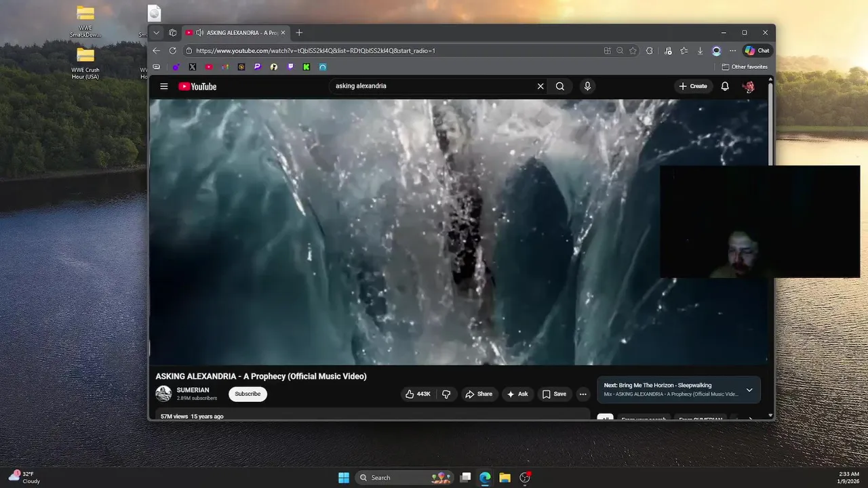Dislike the video with thumbs down
Screen dimensions: 868x488
pyautogui.click(x=446, y=394)
